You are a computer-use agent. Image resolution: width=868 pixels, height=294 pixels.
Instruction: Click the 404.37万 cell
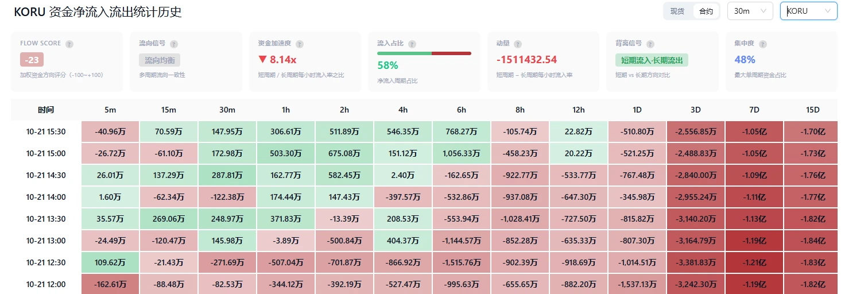click(403, 241)
